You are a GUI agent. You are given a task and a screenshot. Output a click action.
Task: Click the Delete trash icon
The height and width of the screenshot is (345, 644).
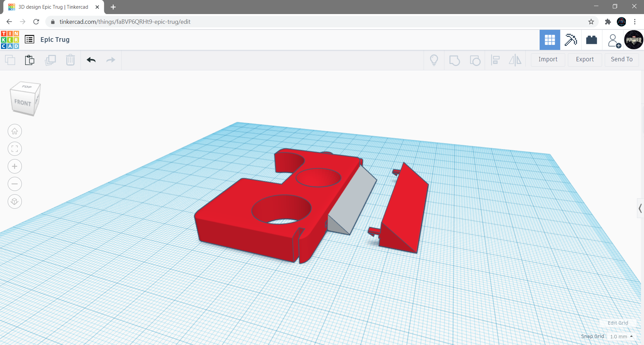[70, 60]
